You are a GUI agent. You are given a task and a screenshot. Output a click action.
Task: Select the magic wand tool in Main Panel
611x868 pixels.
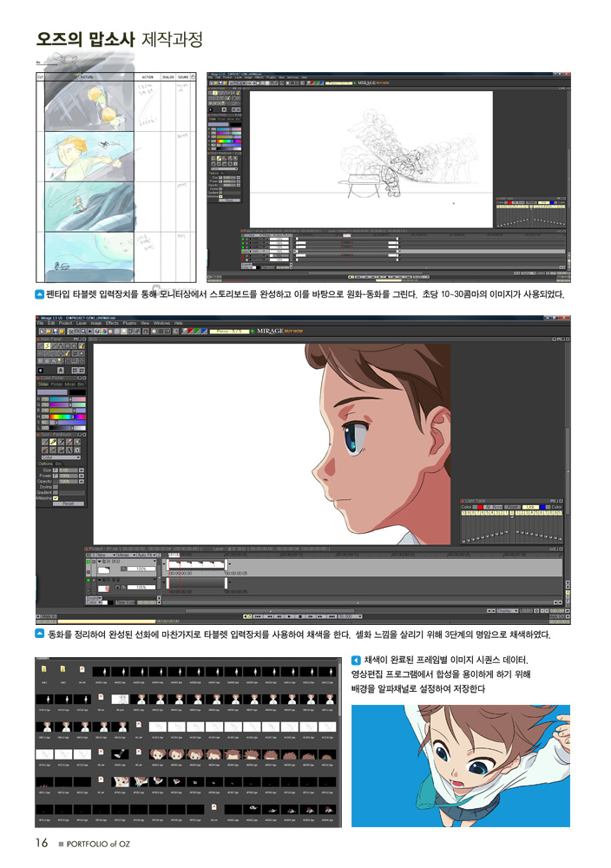(x=60, y=361)
